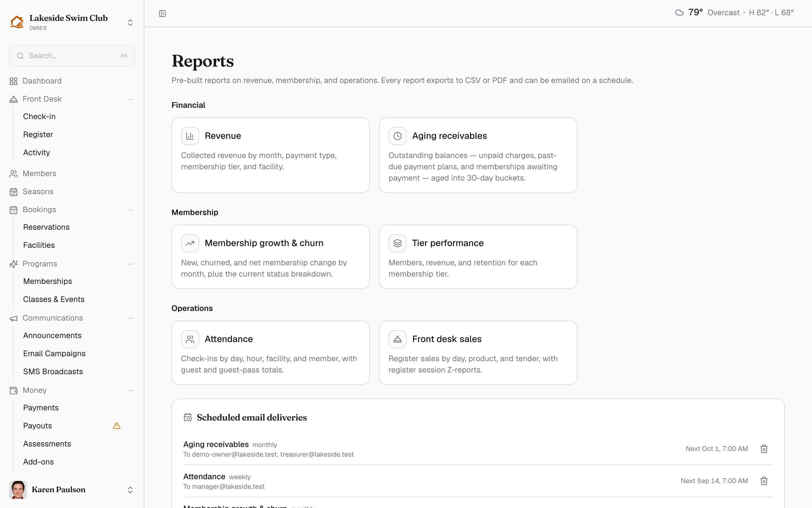Collapse the Programs section
This screenshot has height=508, width=812.
click(x=131, y=264)
